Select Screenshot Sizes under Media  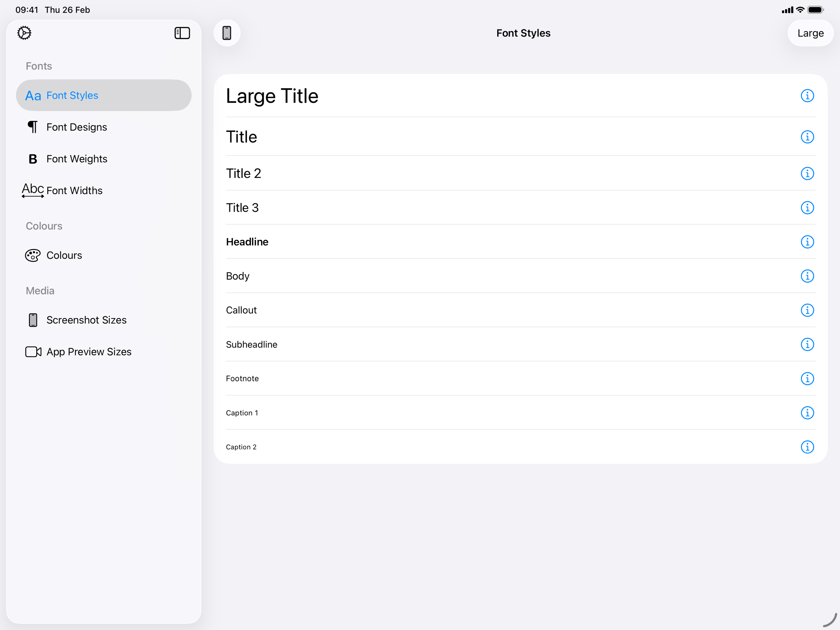[86, 320]
